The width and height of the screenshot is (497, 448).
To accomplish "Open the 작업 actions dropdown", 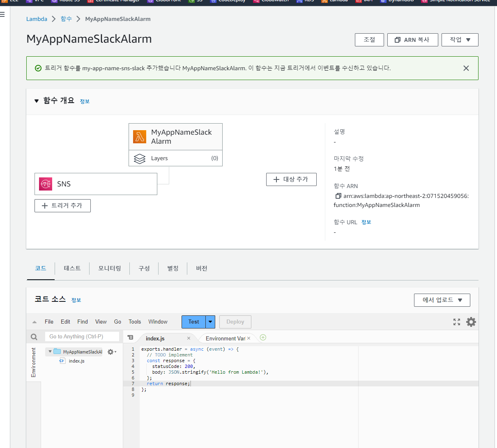I will click(x=460, y=40).
